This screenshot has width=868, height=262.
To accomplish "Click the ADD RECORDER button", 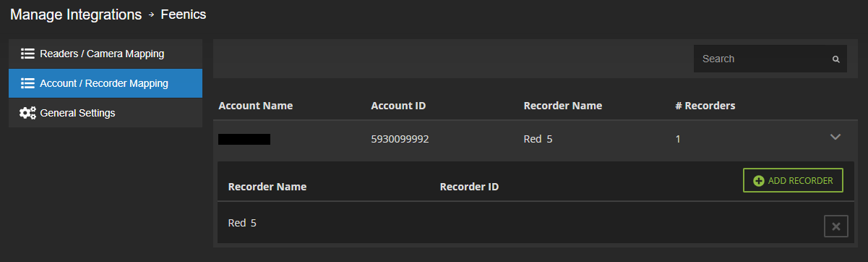I will tap(793, 181).
